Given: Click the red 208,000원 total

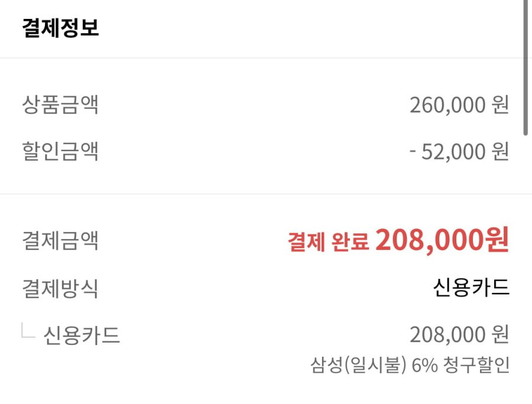Looking at the screenshot, I should coord(442,240).
